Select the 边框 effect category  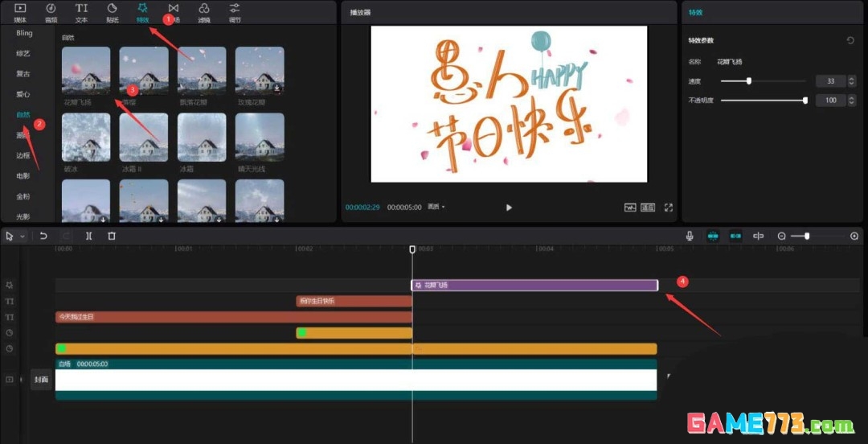click(x=23, y=156)
